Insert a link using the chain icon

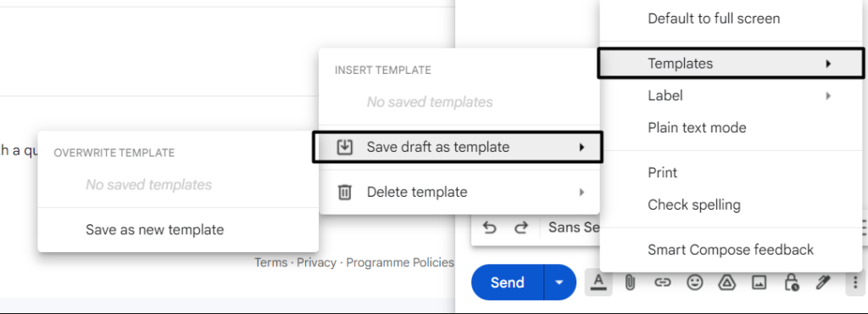click(x=662, y=283)
